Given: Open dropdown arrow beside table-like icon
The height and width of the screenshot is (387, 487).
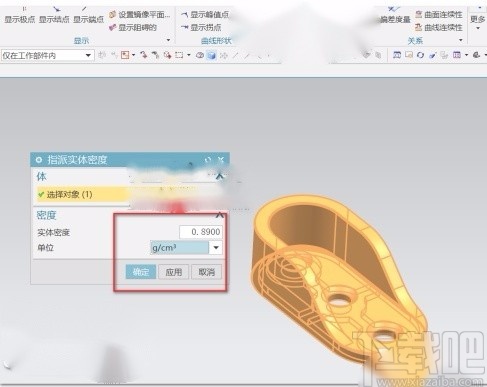Looking at the screenshot, I should pos(466,55).
